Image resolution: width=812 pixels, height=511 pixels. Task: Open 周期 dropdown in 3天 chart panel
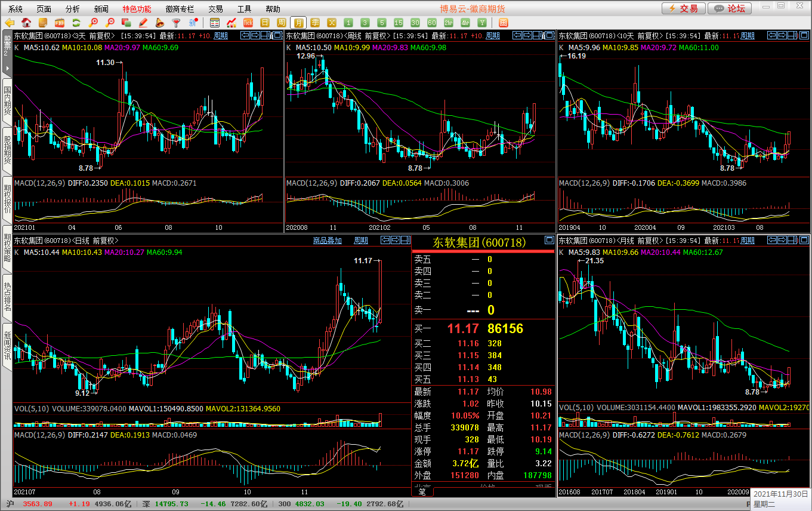(221, 36)
